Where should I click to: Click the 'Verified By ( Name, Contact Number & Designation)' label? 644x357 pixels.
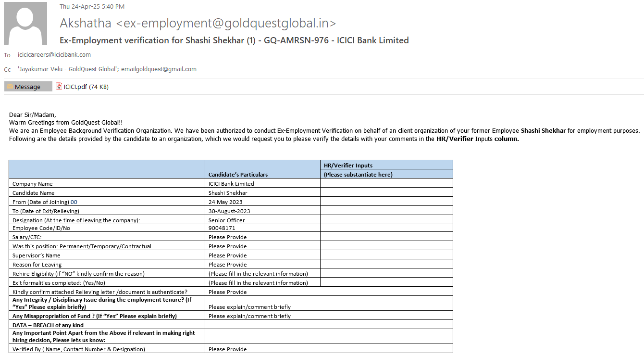79,349
